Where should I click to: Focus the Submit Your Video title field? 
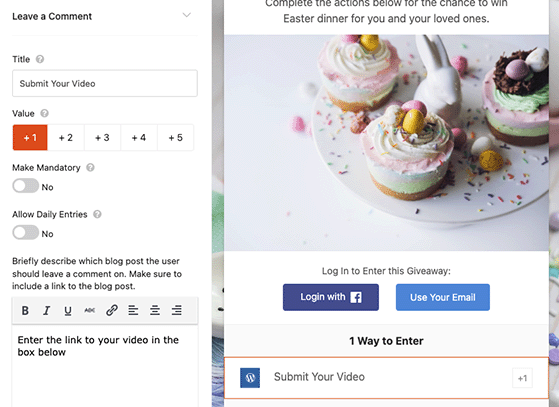[x=105, y=83]
